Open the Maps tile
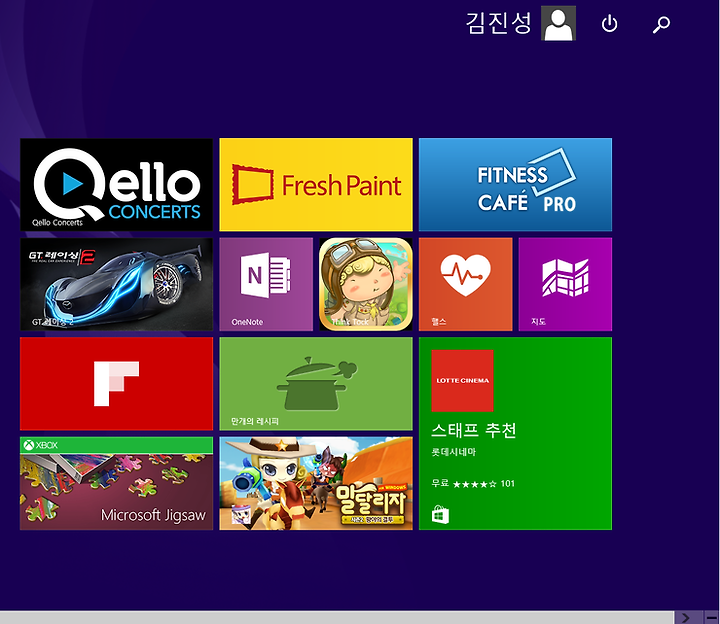The image size is (720, 624). [x=565, y=284]
